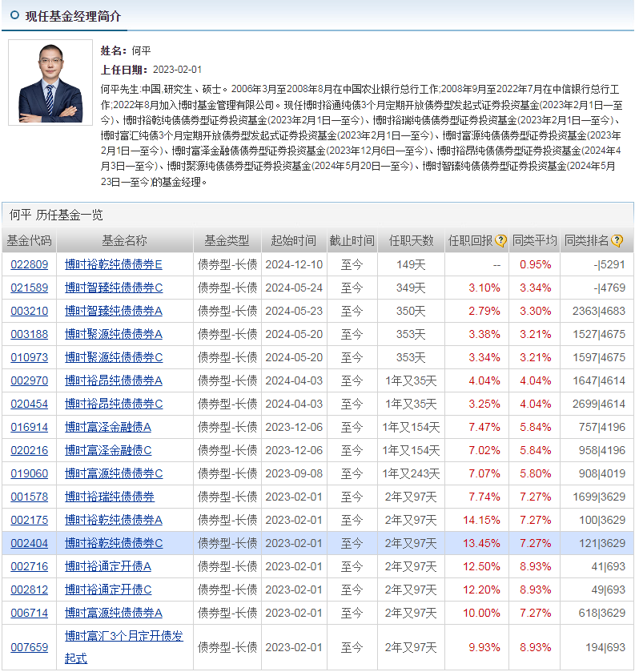The height and width of the screenshot is (672, 635).
Task: Click ranking cell 757|4196
Action: pyautogui.click(x=602, y=427)
